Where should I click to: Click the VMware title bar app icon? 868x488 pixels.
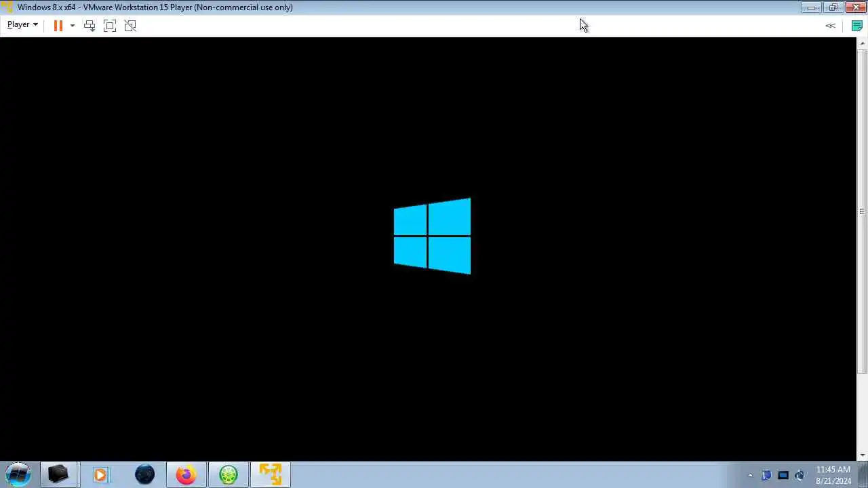click(x=7, y=7)
